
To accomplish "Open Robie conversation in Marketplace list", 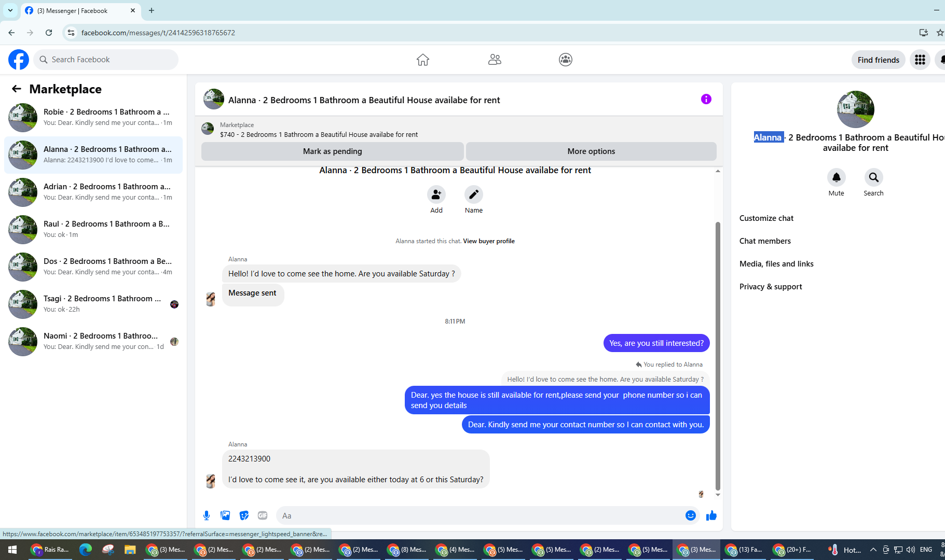I will pyautogui.click(x=93, y=118).
